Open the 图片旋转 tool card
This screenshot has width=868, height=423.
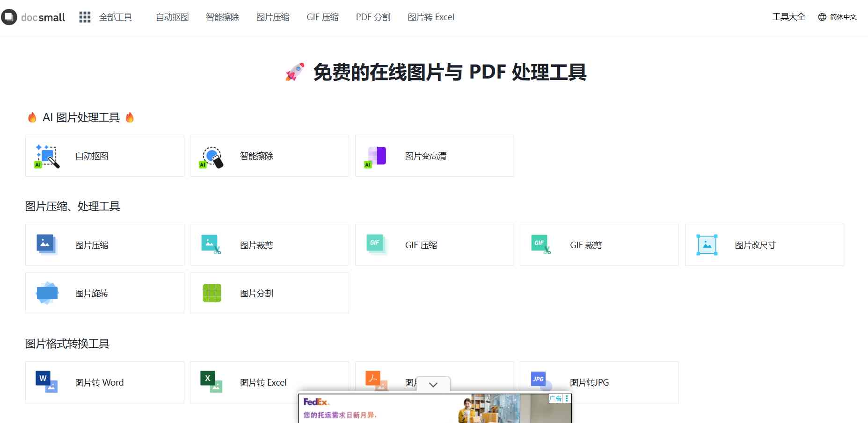(105, 293)
